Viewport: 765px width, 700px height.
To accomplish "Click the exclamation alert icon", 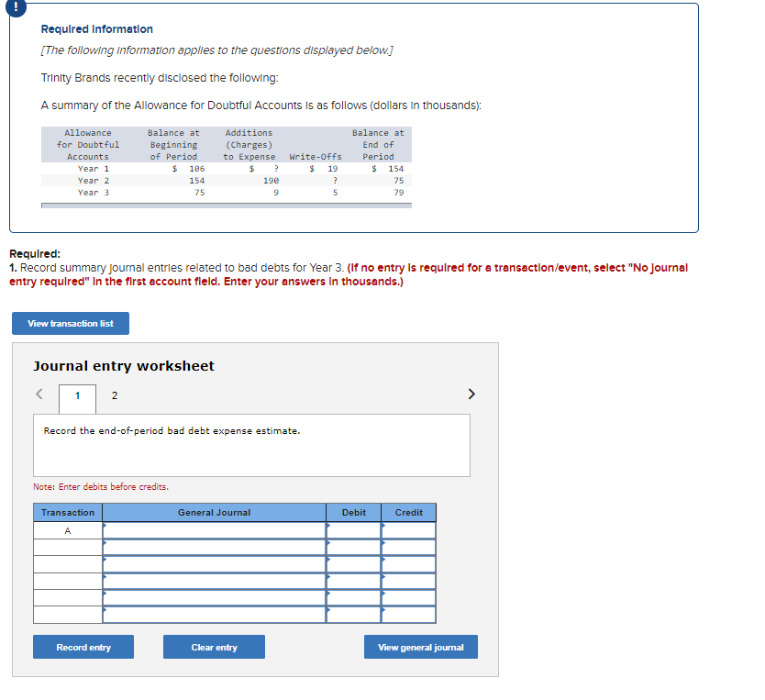I will click(17, 6).
